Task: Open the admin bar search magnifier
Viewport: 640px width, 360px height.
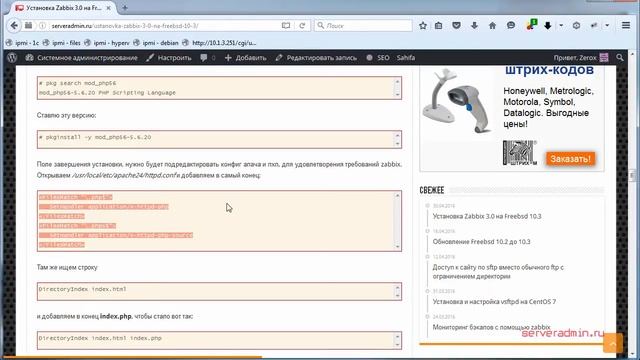Action: tap(620, 58)
